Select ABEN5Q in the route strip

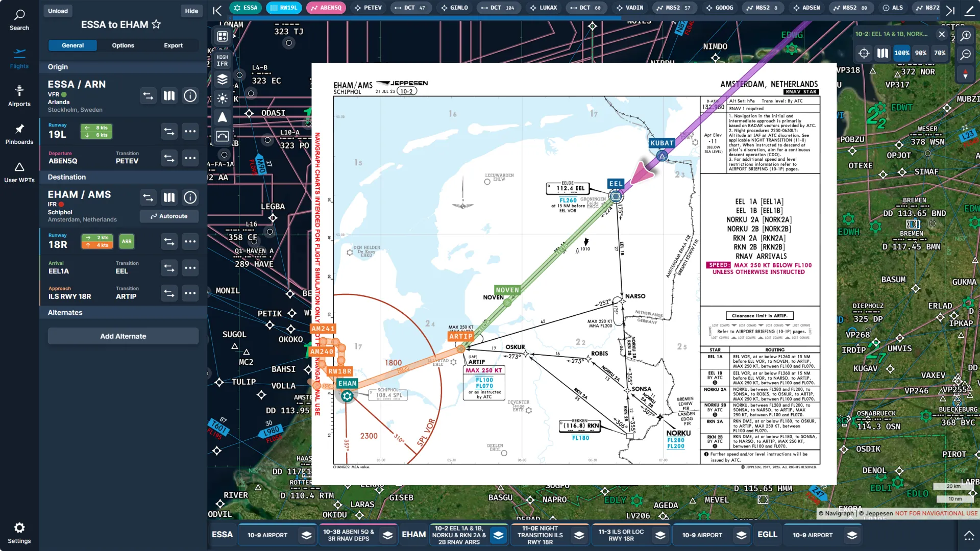point(326,8)
